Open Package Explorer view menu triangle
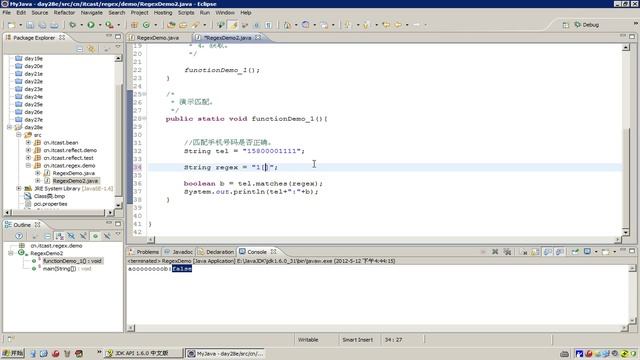This screenshot has width=640, height=360. [x=118, y=47]
